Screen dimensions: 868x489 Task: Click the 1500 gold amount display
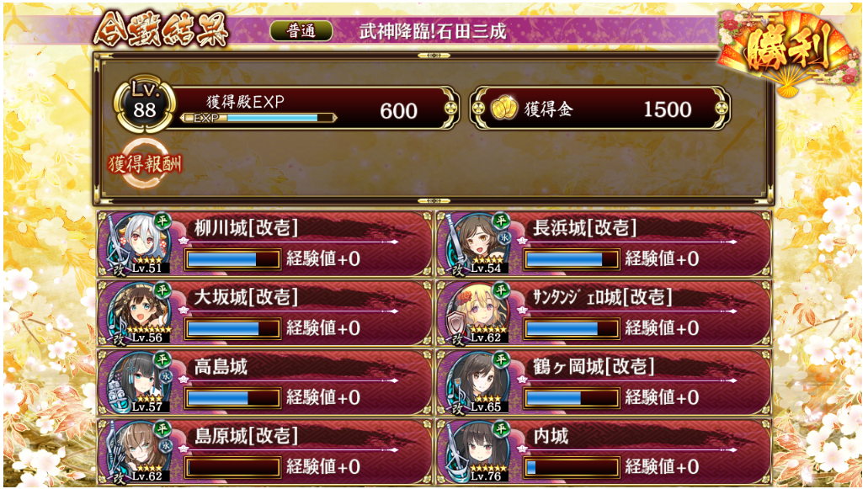[x=667, y=109]
